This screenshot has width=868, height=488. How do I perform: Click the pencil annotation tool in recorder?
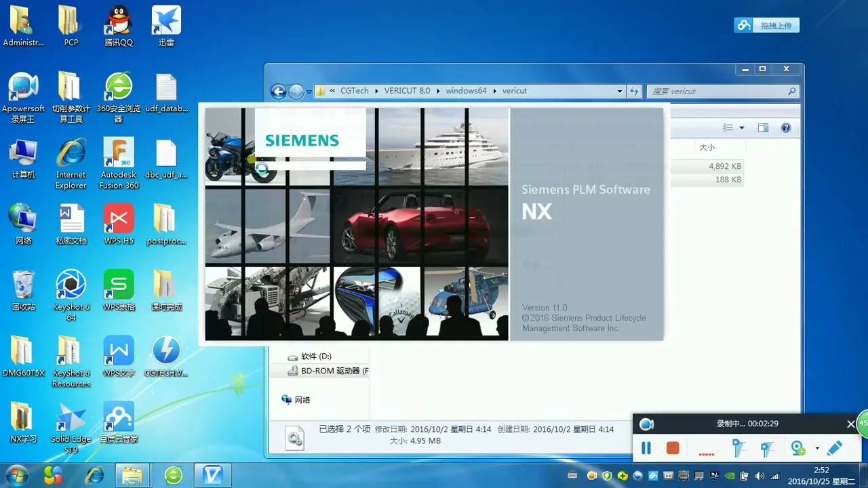pyautogui.click(x=835, y=448)
